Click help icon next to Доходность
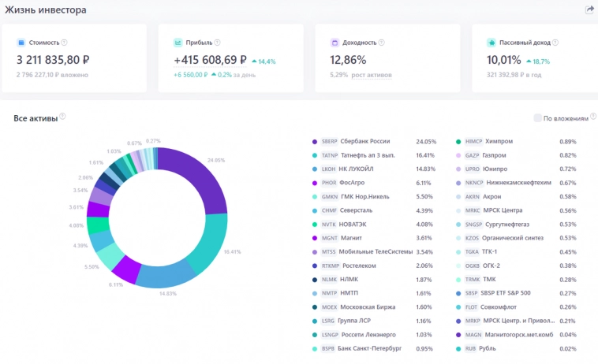 381,43
